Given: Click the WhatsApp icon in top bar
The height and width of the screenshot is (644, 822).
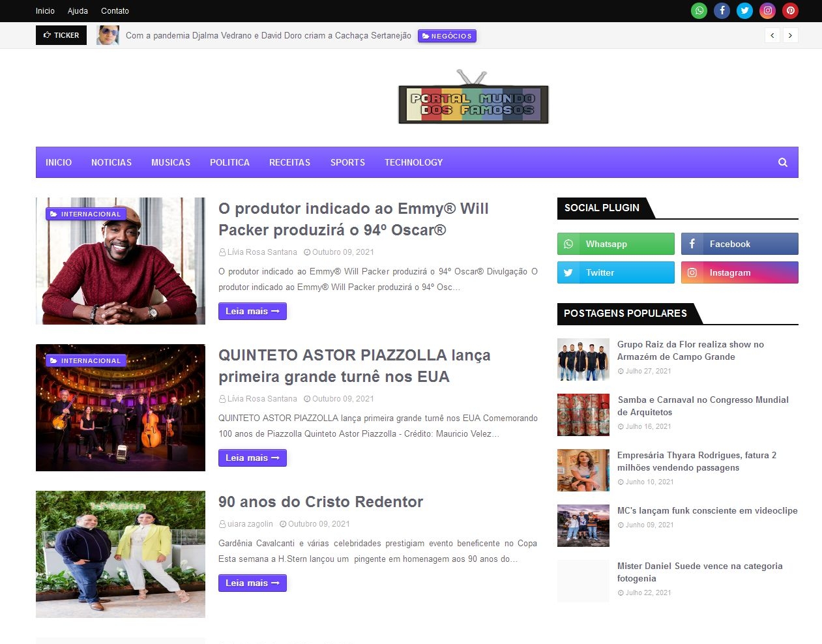Looking at the screenshot, I should [699, 10].
